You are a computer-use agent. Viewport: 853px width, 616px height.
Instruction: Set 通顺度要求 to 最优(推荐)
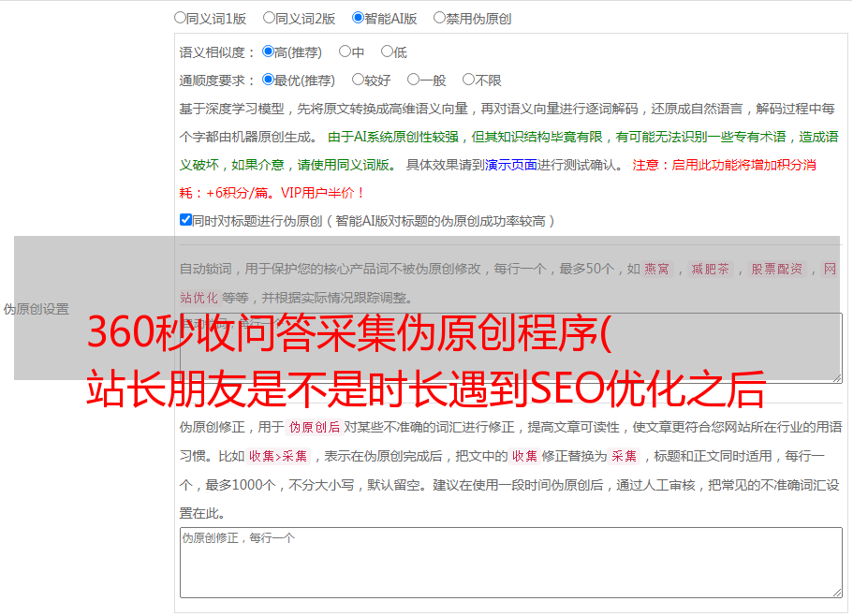[x=268, y=80]
